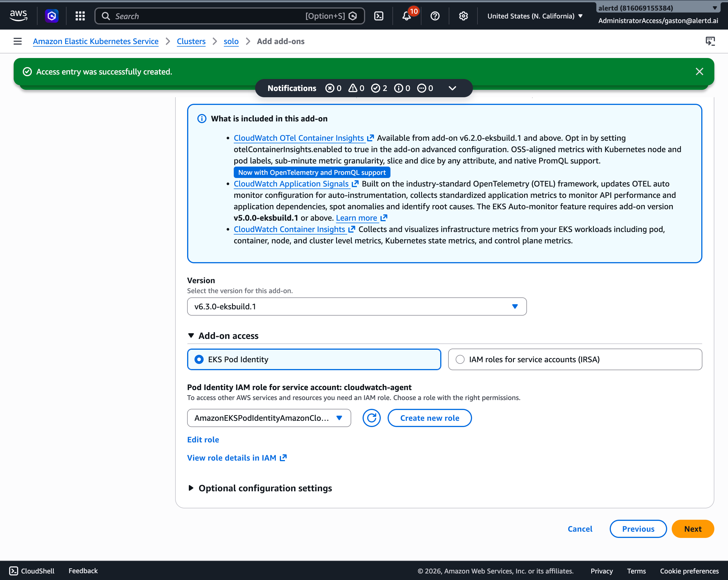Click the Now with OpenTelemetry and PromQL badge

(312, 172)
